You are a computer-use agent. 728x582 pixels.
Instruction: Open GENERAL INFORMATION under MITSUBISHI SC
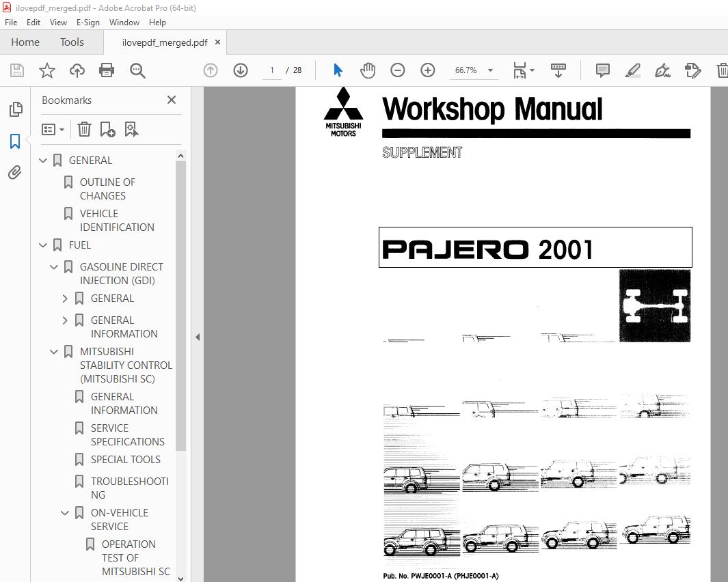click(124, 404)
